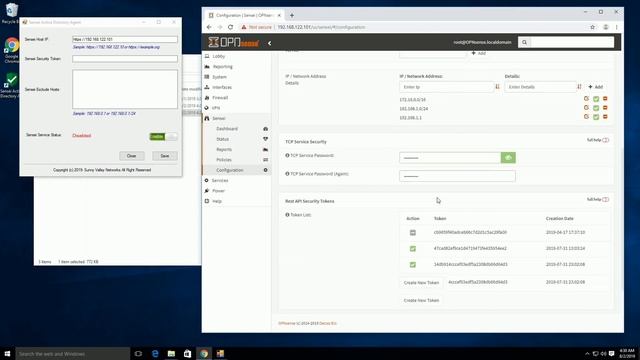This screenshot has height=360, width=640.
Task: Toggle Enable switch in Sensei Agent dialog
Action: [163, 136]
